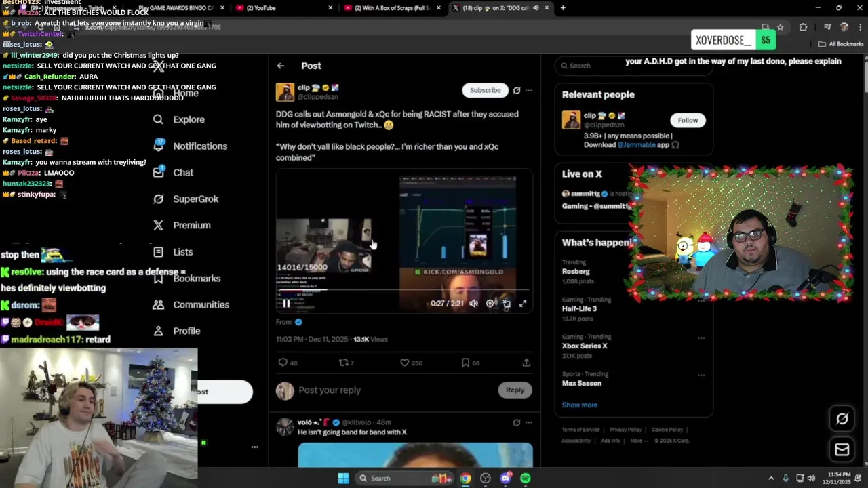The width and height of the screenshot is (868, 488).
Task: Open the Windows Start menu
Action: click(x=344, y=479)
